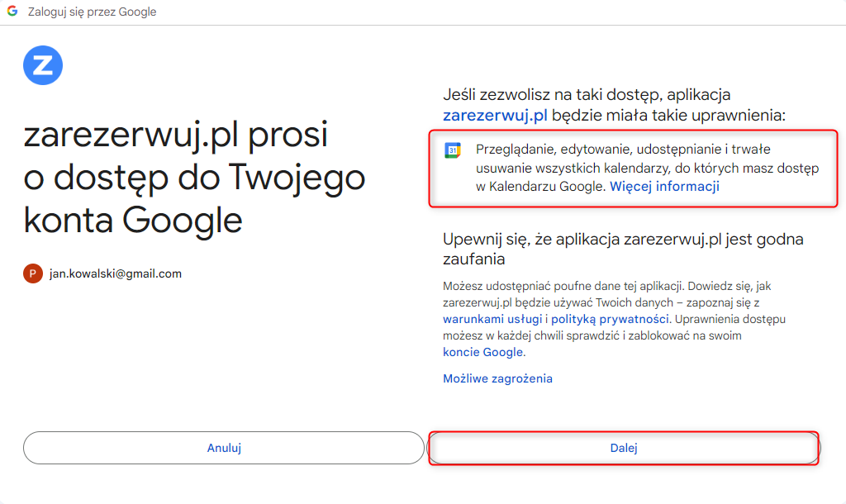Click the blue zarezerwuj.pl Z logo
This screenshot has height=504, width=846.
pyautogui.click(x=43, y=65)
